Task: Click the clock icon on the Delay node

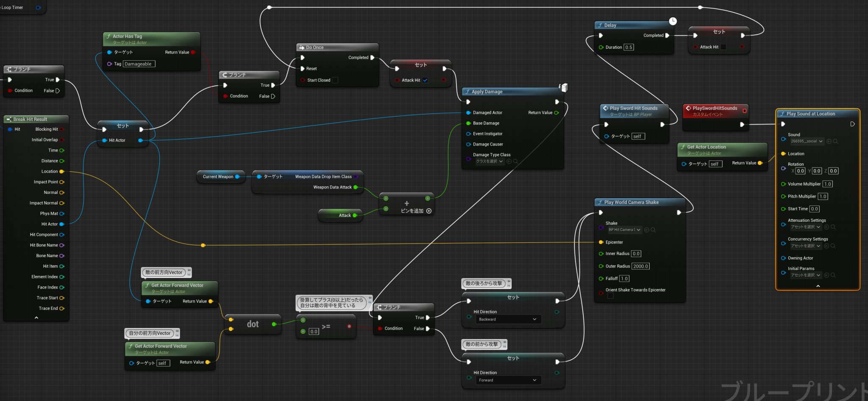Action: (673, 21)
